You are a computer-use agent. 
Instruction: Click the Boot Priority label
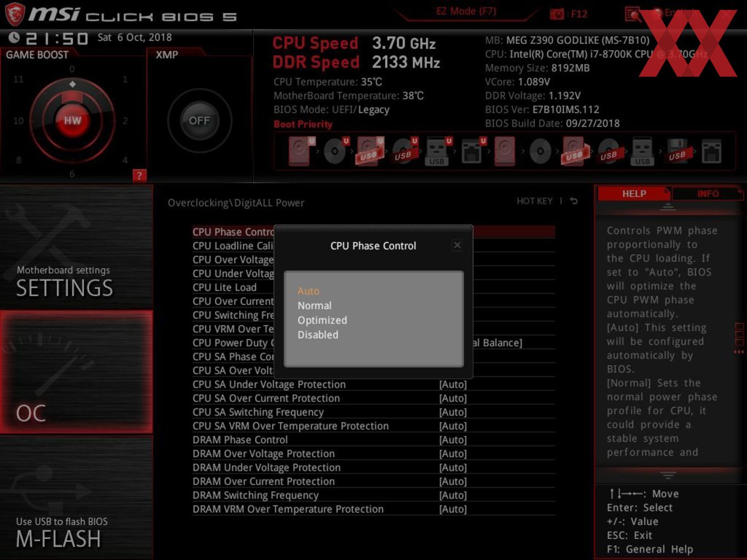pos(303,124)
